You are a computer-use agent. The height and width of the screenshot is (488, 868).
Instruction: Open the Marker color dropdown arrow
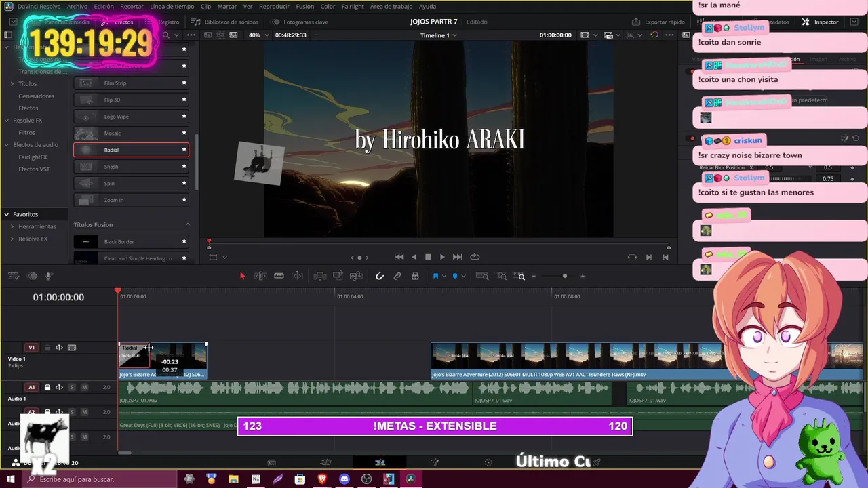[463, 277]
